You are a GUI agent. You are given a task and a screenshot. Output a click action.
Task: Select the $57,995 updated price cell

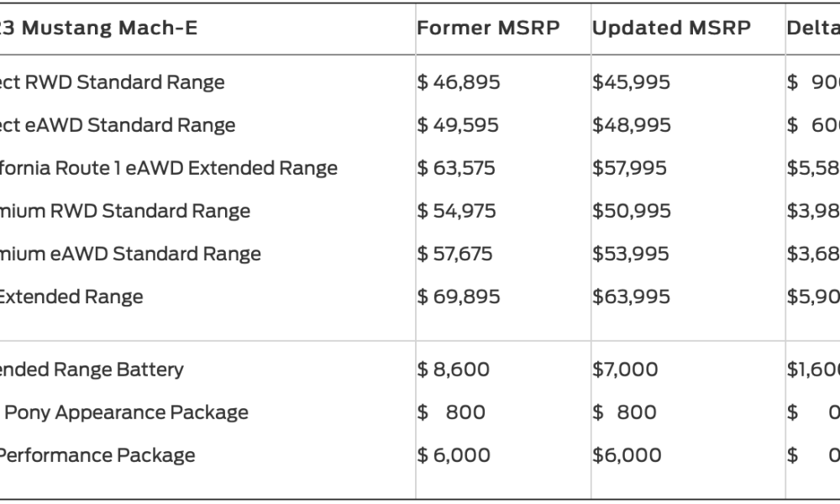click(629, 168)
